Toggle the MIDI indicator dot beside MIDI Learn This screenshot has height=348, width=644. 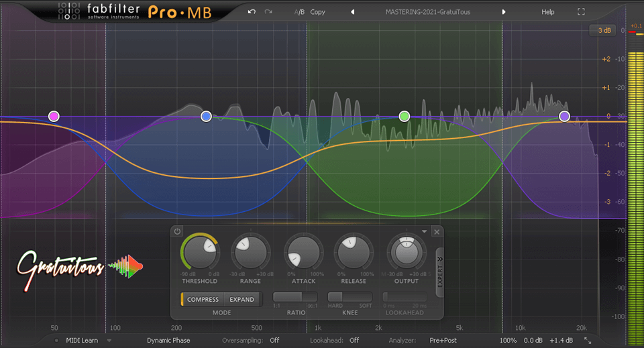tap(56, 340)
